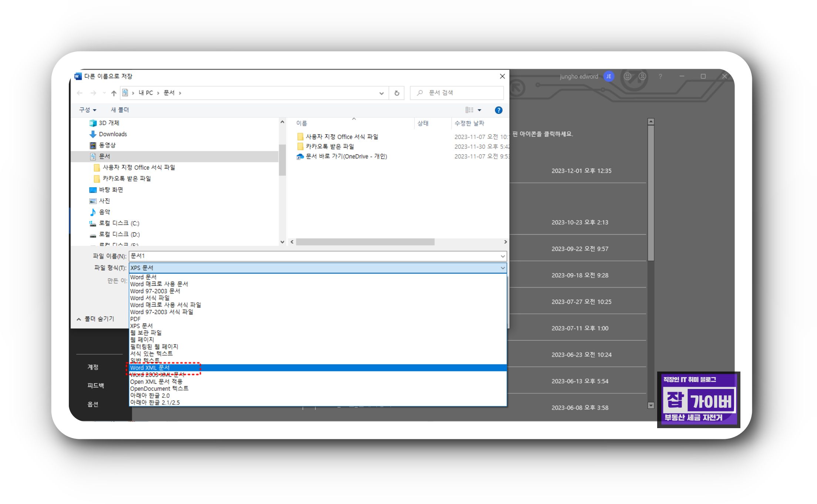This screenshot has height=504, width=817.
Task: Click the JE user account avatar
Action: (608, 77)
